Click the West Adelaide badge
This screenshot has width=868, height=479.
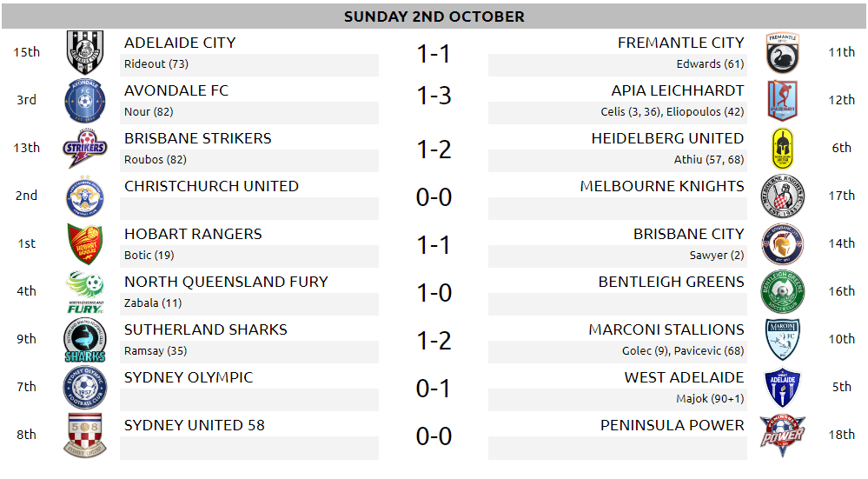coord(782,388)
